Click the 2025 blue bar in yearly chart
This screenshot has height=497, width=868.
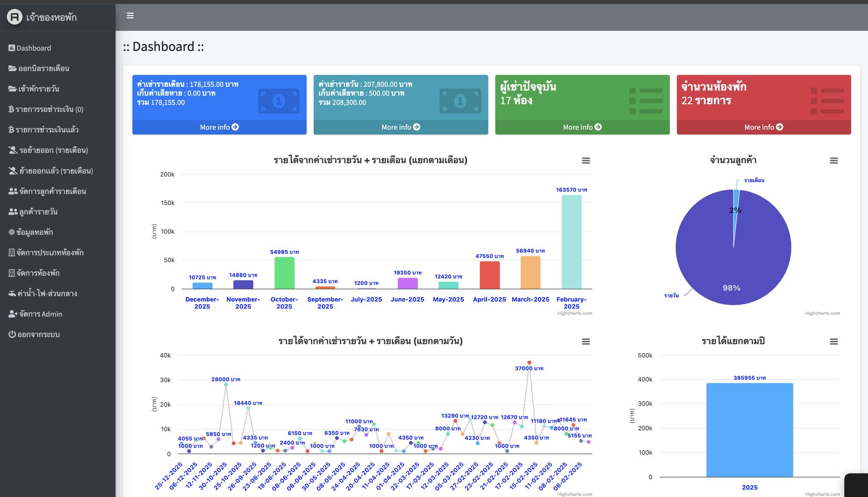[x=749, y=430]
